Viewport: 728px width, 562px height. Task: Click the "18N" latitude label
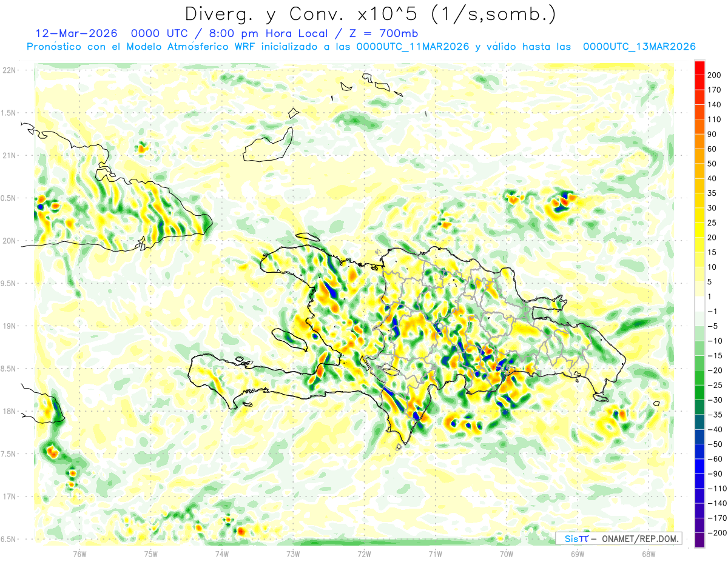point(9,412)
